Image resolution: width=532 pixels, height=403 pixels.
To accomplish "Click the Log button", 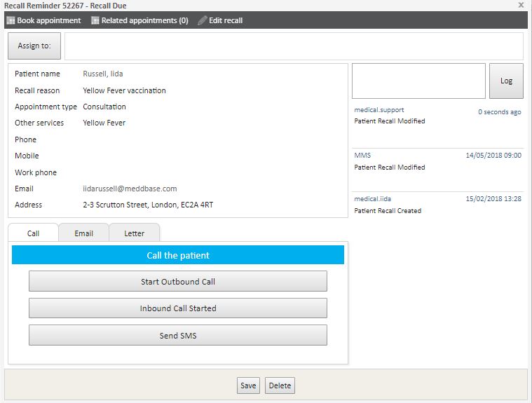I will tap(506, 81).
